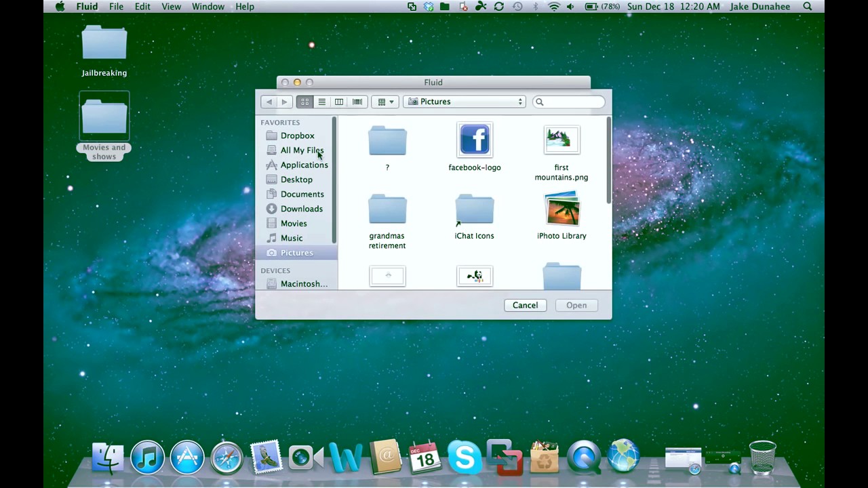Activate the forward navigation arrow
The image size is (868, 488).
pos(284,102)
